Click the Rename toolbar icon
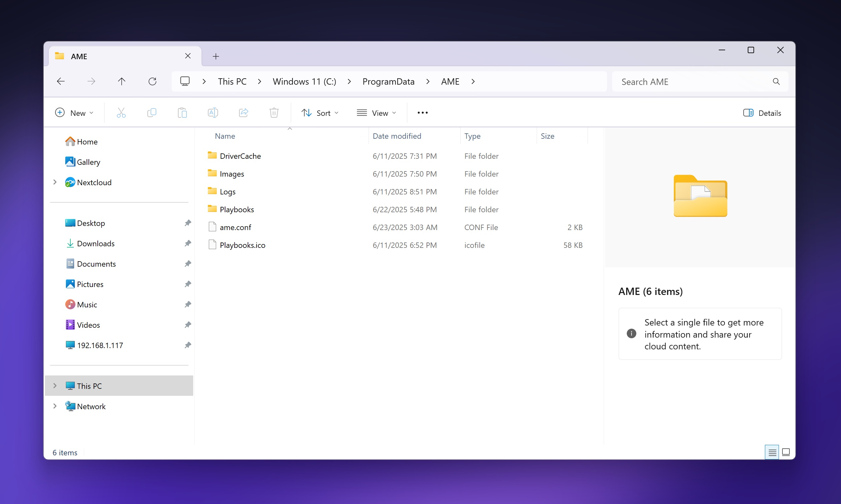Image resolution: width=841 pixels, height=504 pixels. coord(213,113)
